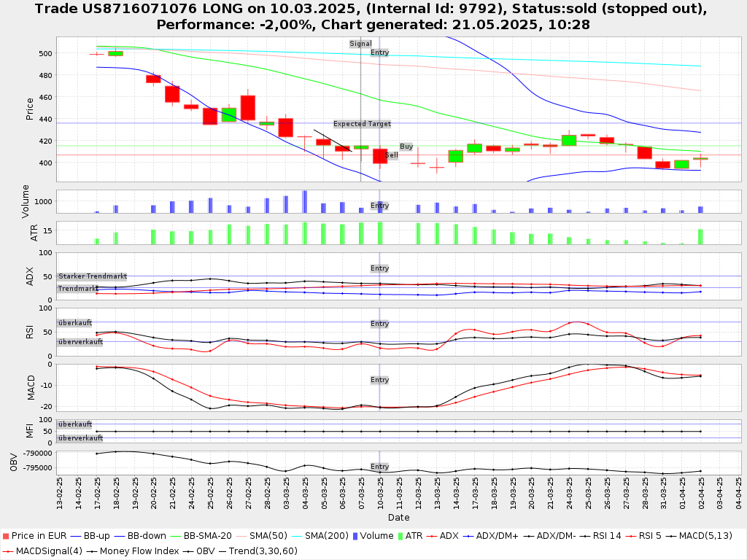The image size is (747, 560).
Task: Click the tall green candle on 27-02-25
Action: click(x=248, y=108)
